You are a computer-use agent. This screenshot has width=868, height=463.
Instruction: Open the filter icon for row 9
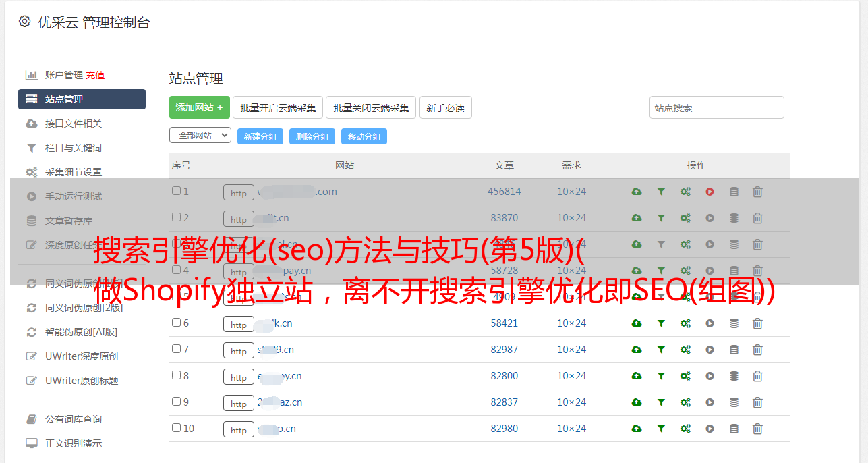661,402
